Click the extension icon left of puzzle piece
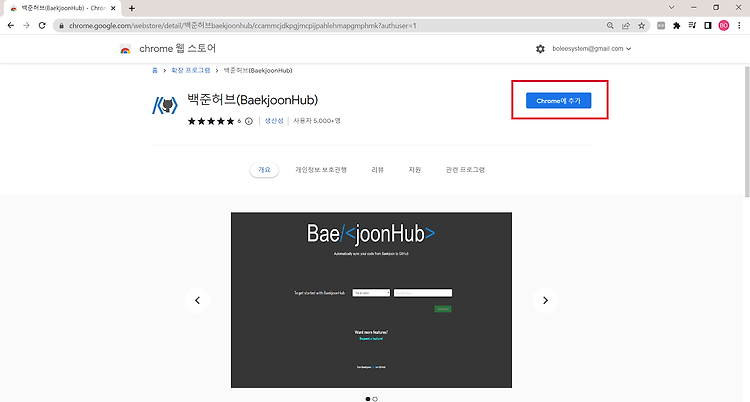Screen dimensions: 750x402 point(661,26)
